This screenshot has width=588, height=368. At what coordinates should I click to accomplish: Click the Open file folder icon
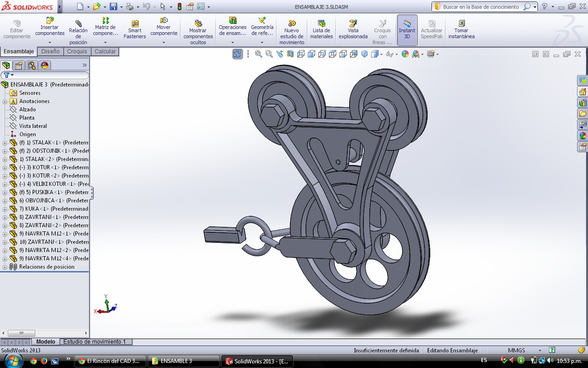[x=96, y=6]
